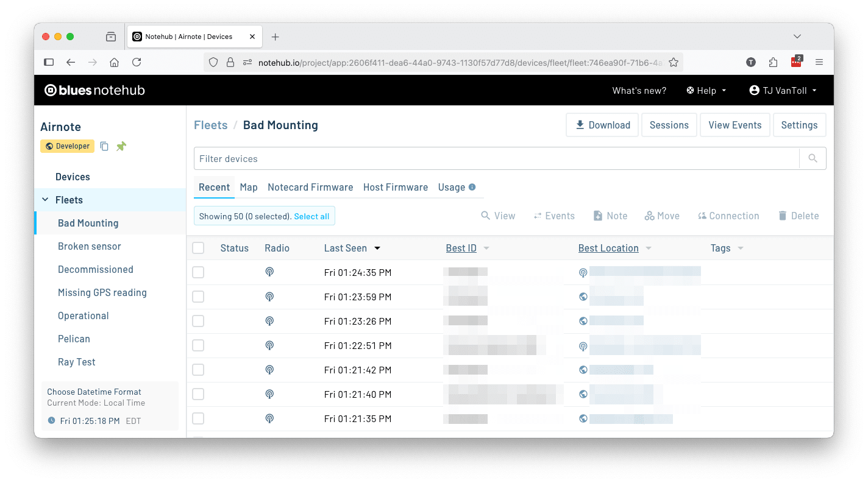Screen dimensions: 868x483
Task: Click radio icon in the 01:23:59 PM row
Action: click(x=269, y=297)
